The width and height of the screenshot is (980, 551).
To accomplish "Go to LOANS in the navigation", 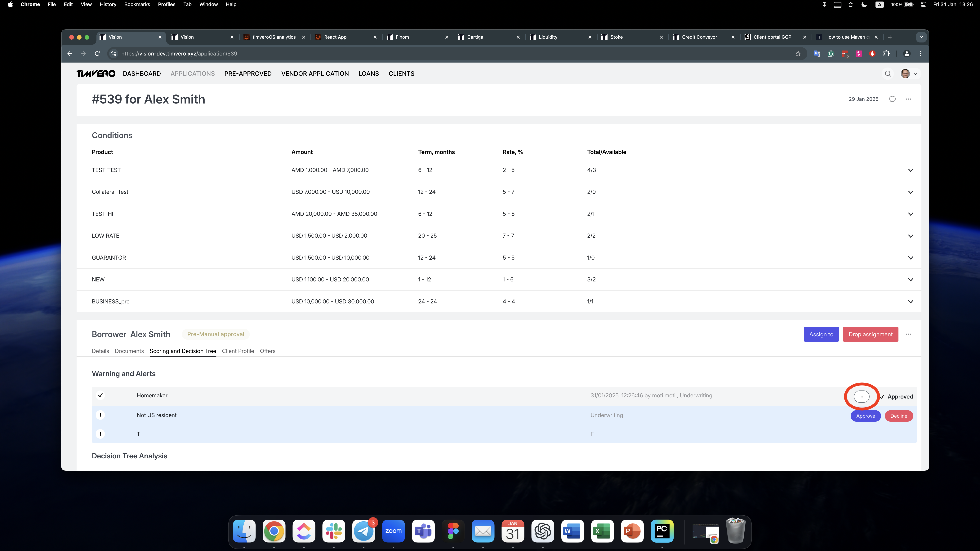I will pos(368,74).
